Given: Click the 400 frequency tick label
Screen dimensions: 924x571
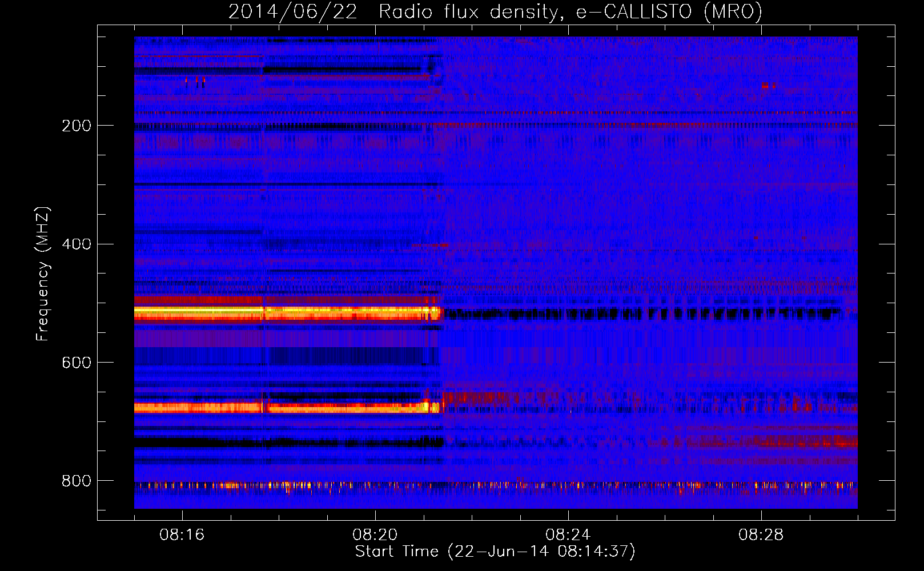Looking at the screenshot, I should coord(77,244).
